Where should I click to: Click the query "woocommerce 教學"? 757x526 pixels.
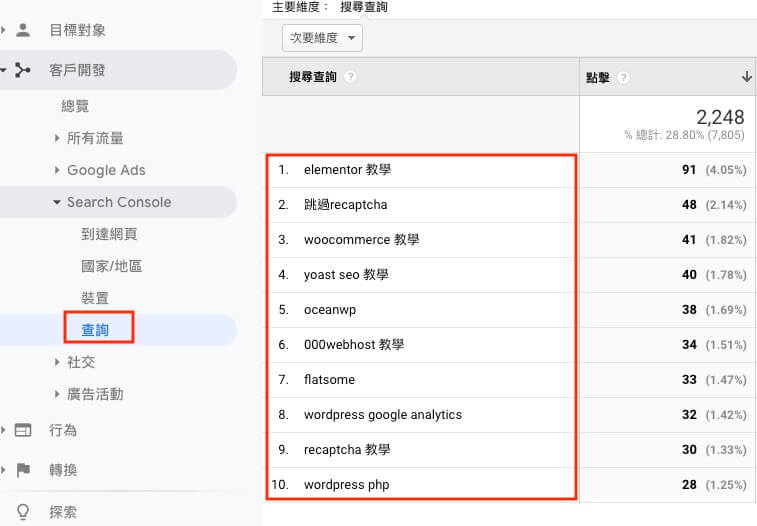point(361,240)
